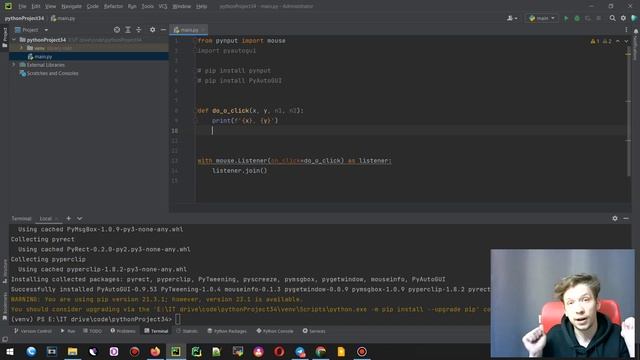The image size is (640, 360).
Task: Open Notifications bell on right sidebar
Action: tap(636, 31)
